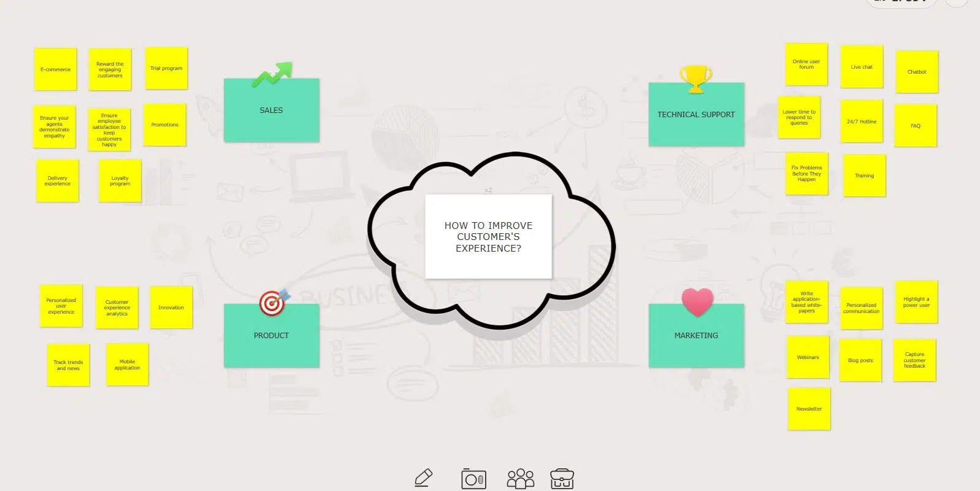Viewport: 980px width, 491px height.
Task: Open the briefcase toolbox icon
Action: pos(562,478)
